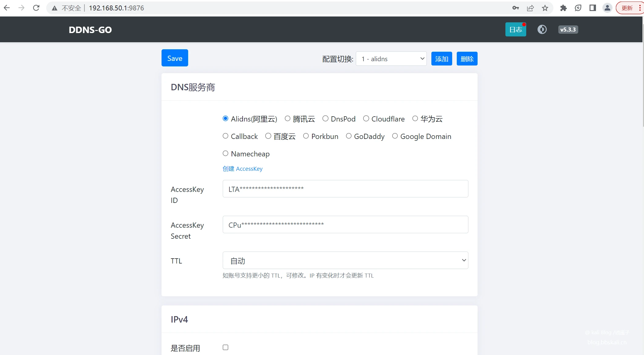Add a new config with 添加

click(x=441, y=58)
